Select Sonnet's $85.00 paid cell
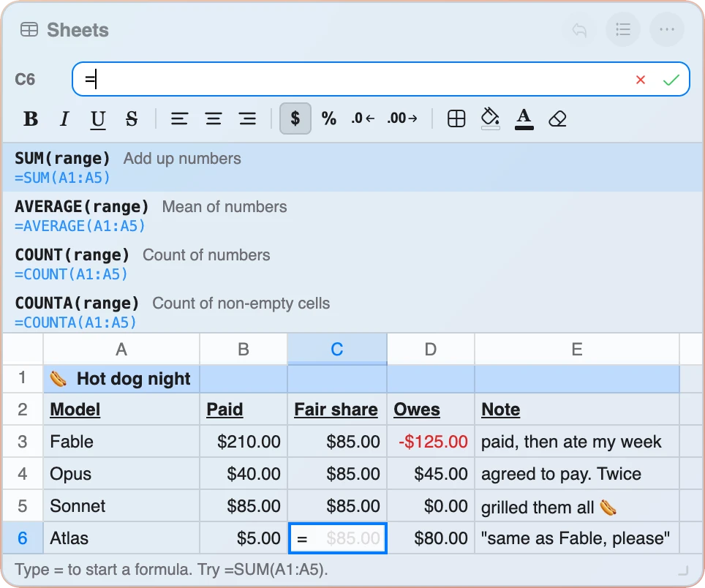The width and height of the screenshot is (705, 588). [x=244, y=506]
